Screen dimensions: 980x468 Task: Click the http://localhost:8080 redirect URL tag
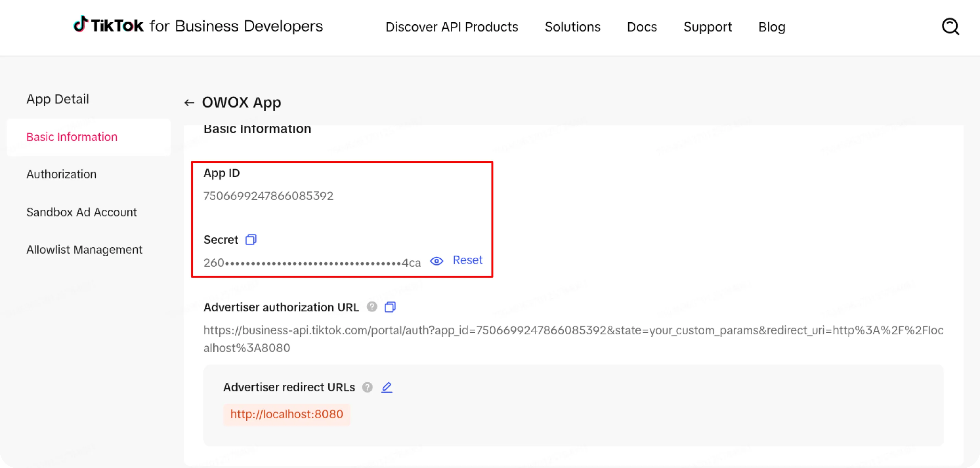(x=286, y=414)
